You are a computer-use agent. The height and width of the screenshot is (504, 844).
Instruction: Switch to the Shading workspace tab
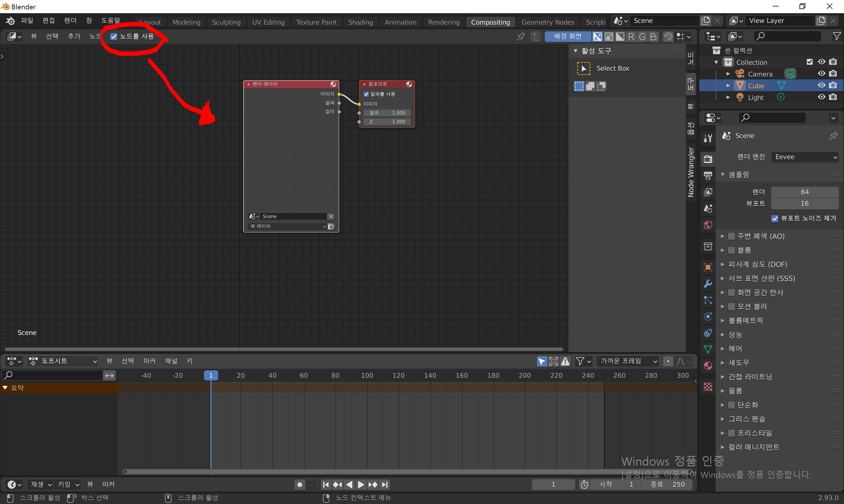point(360,22)
